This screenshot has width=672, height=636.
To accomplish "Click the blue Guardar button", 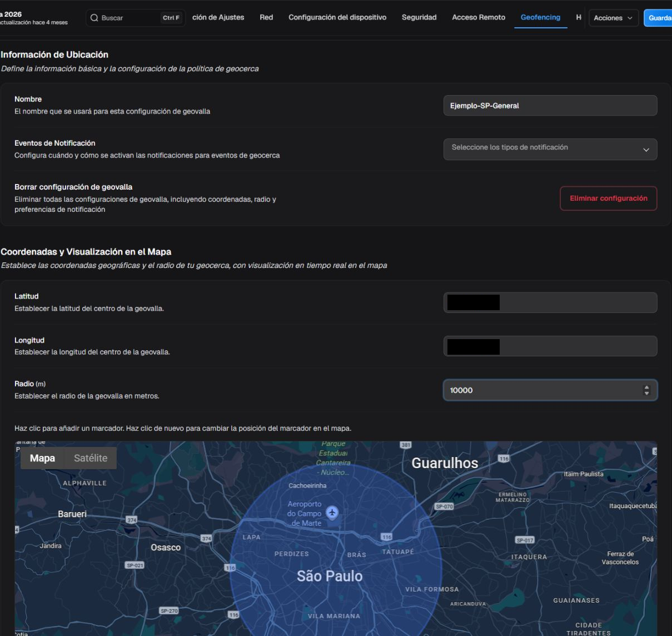I will pos(659,18).
